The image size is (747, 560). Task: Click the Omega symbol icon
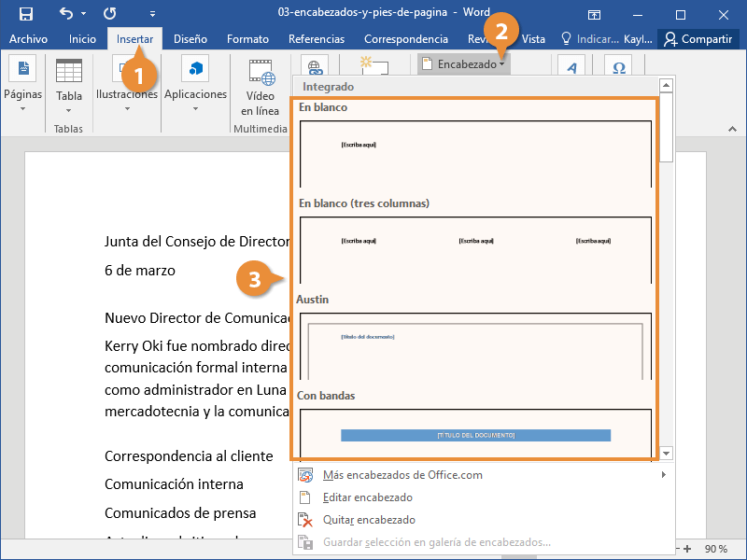tap(617, 69)
